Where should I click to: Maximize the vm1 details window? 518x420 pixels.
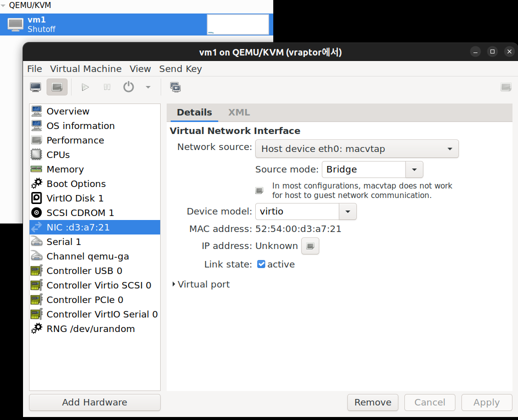(x=492, y=52)
